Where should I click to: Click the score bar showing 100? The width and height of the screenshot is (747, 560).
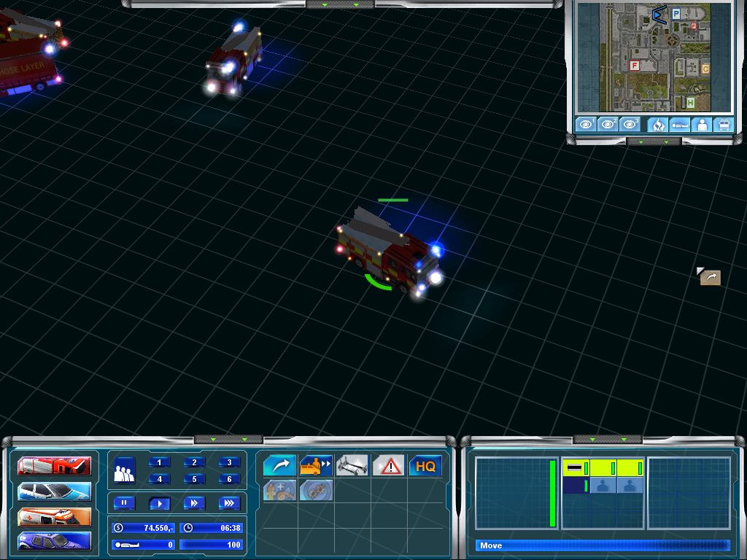click(x=211, y=544)
